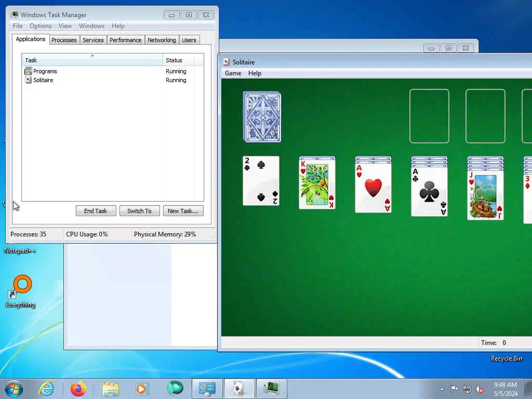Show hidden system tray icons
Image resolution: width=532 pixels, height=399 pixels.
tap(442, 389)
